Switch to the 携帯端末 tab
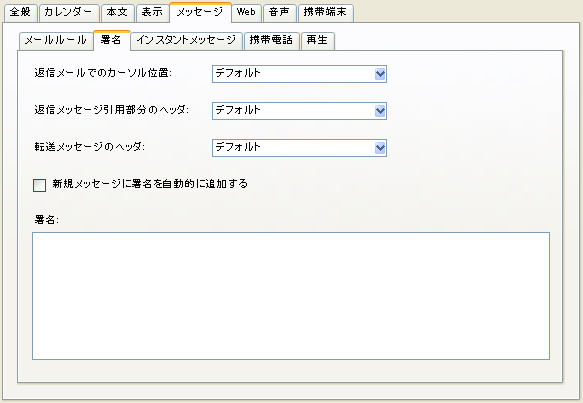Screen dimensions: 583x403 click(x=325, y=13)
